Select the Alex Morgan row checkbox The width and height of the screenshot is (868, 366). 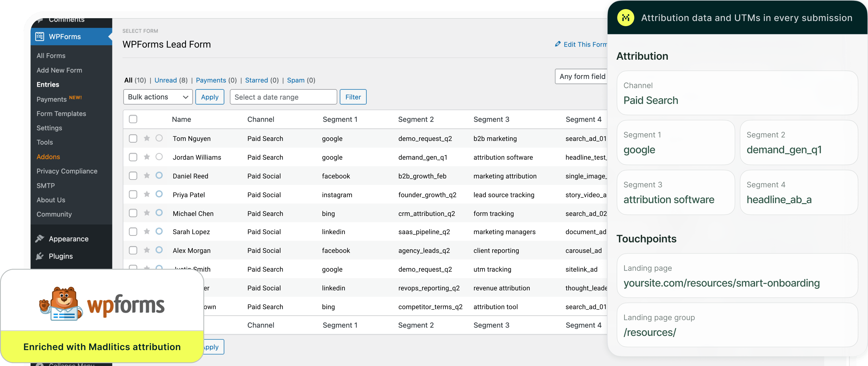pyautogui.click(x=133, y=251)
